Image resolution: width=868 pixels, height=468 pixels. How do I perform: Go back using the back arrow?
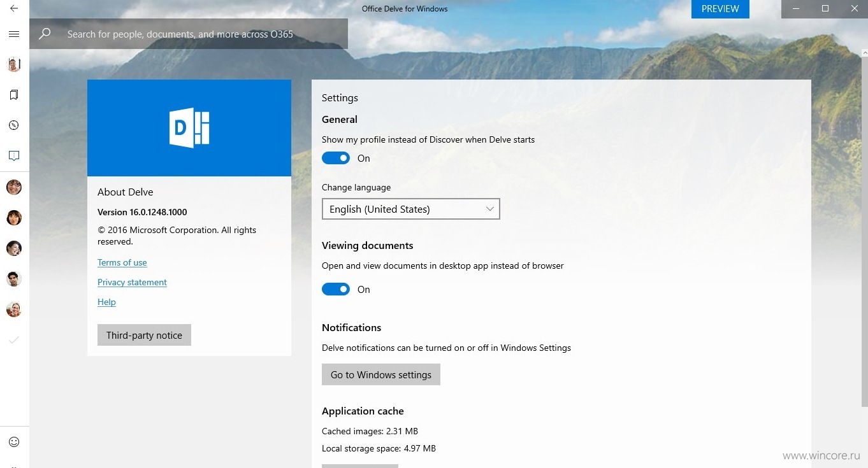(14, 9)
